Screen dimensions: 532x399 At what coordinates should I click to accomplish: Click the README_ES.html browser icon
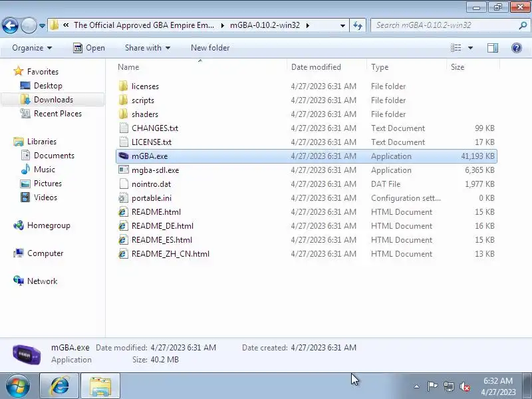click(124, 239)
